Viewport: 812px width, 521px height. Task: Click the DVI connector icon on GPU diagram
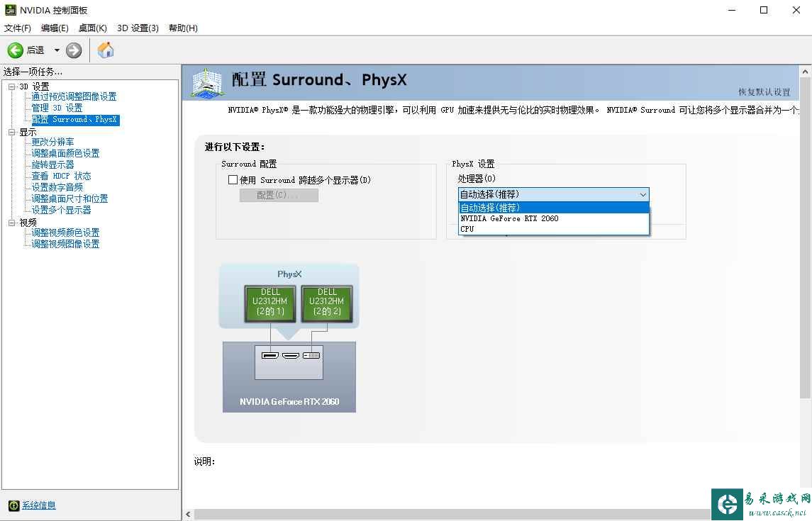click(311, 355)
